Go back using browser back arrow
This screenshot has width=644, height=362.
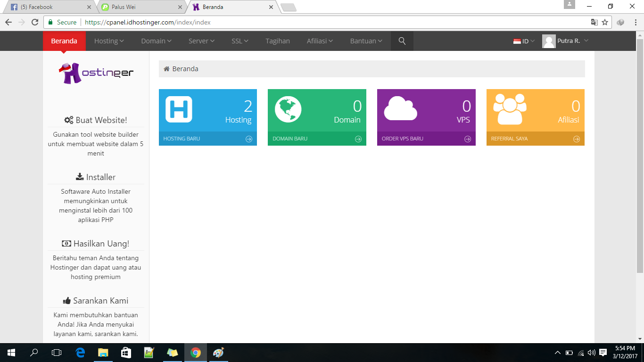pyautogui.click(x=8, y=22)
